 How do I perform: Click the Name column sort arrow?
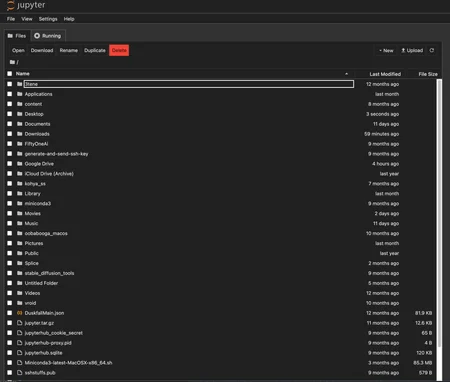pyautogui.click(x=346, y=74)
